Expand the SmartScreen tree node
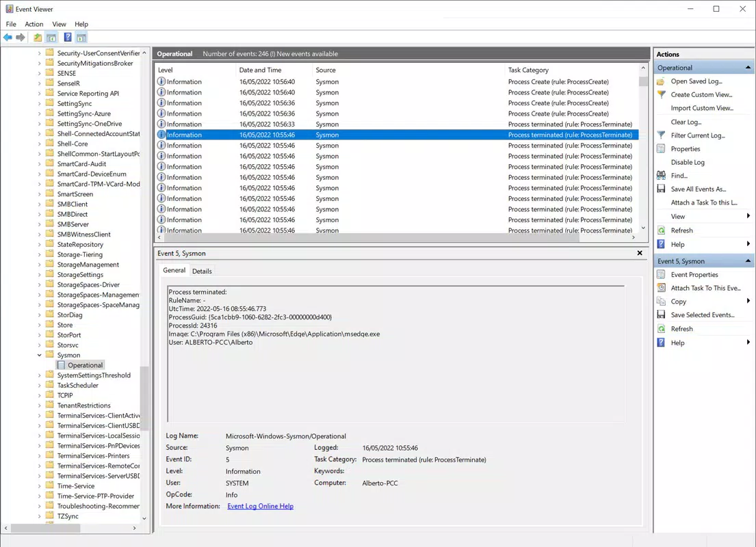 (x=40, y=194)
